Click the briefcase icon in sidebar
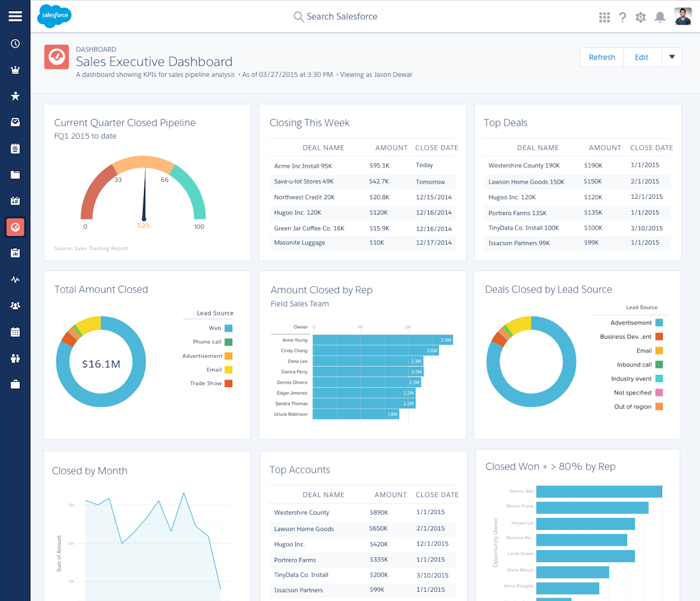This screenshot has width=700, height=601. tap(15, 384)
